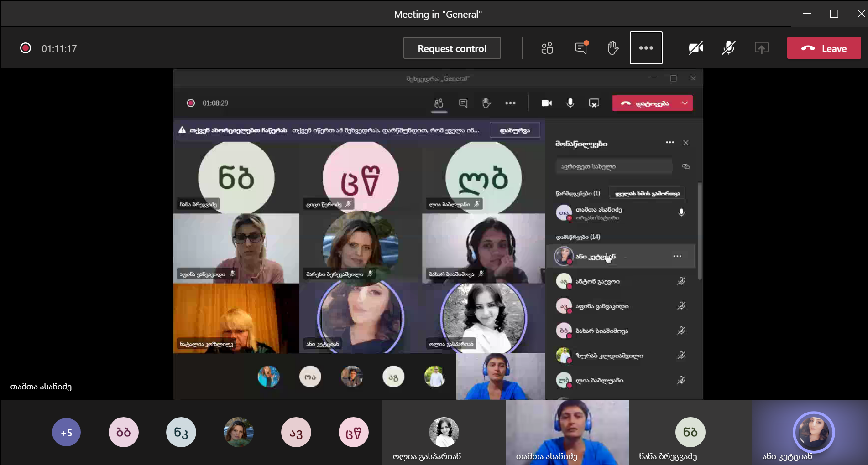This screenshot has width=868, height=465.
Task: Click the attendees section header (14)
Action: (x=578, y=237)
